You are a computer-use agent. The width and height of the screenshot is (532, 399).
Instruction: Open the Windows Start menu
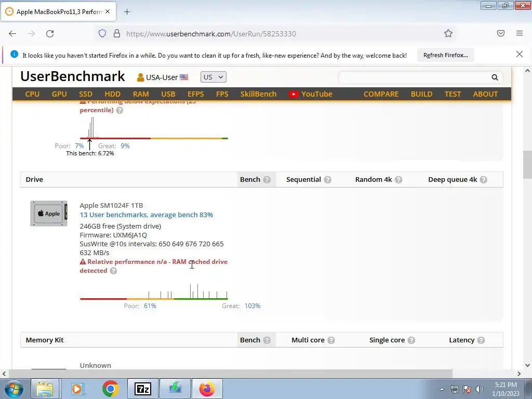[14, 389]
